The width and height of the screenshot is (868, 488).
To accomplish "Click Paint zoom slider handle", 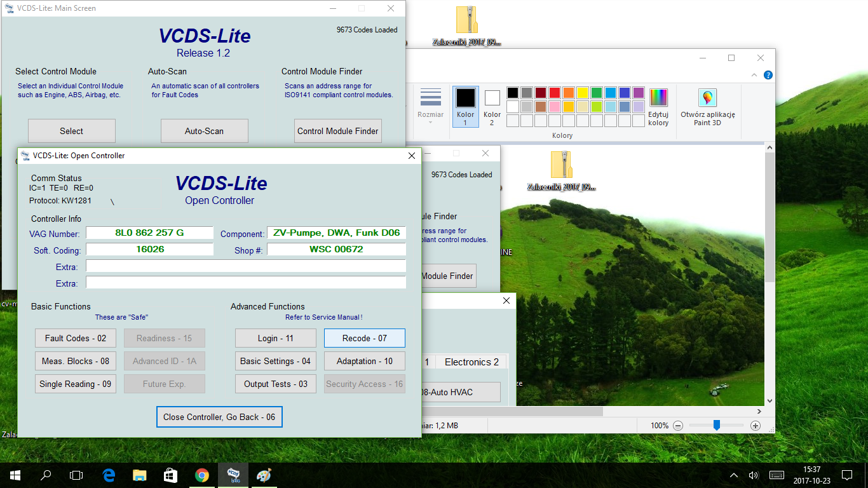I will [716, 425].
